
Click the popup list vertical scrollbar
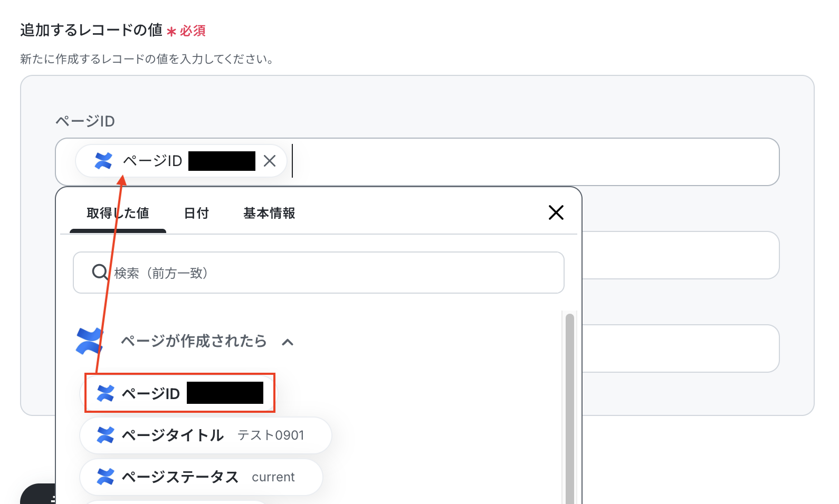pos(569,409)
